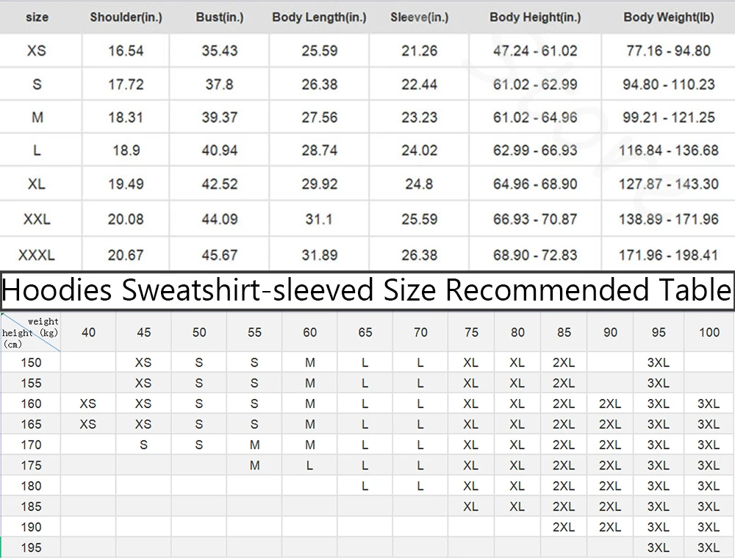The width and height of the screenshot is (735, 560).
Task: Click the Body Height(in.) column header
Action: point(535,17)
